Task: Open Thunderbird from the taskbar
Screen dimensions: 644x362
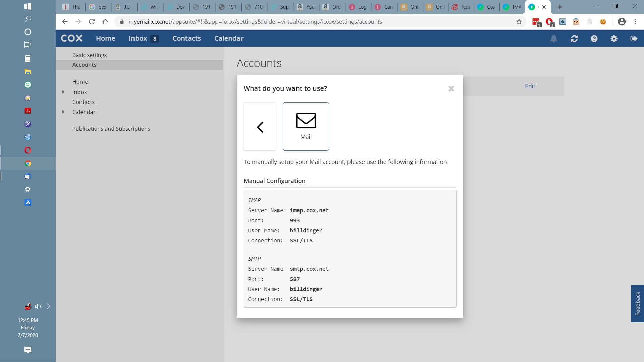Action: pyautogui.click(x=28, y=176)
